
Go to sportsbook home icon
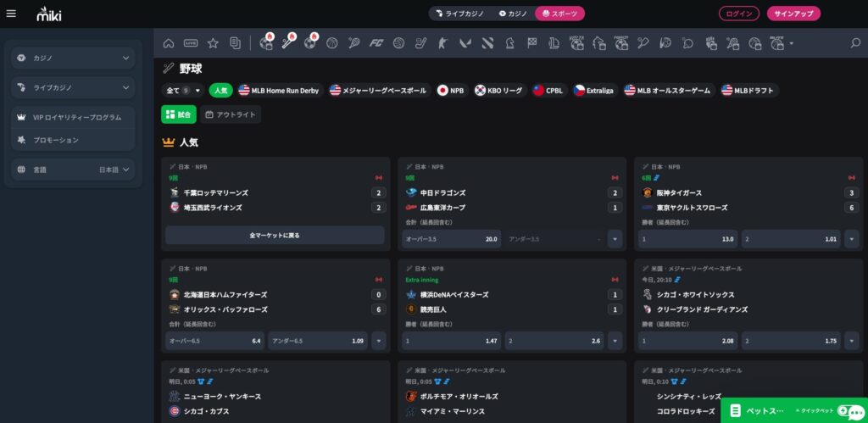click(x=169, y=43)
